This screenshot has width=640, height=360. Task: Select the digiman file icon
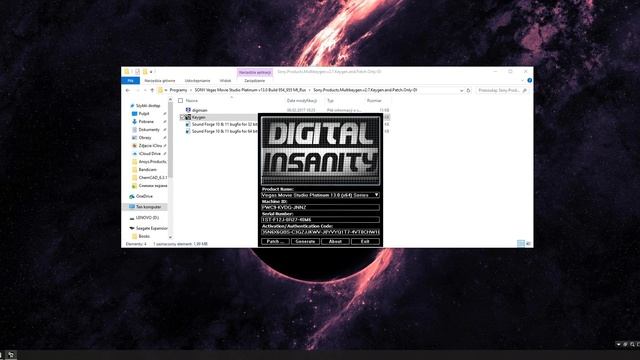click(188, 110)
